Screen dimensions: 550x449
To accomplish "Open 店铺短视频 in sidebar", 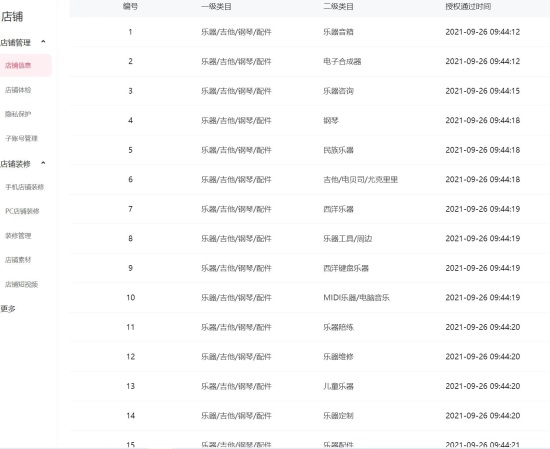I will pyautogui.click(x=21, y=284).
